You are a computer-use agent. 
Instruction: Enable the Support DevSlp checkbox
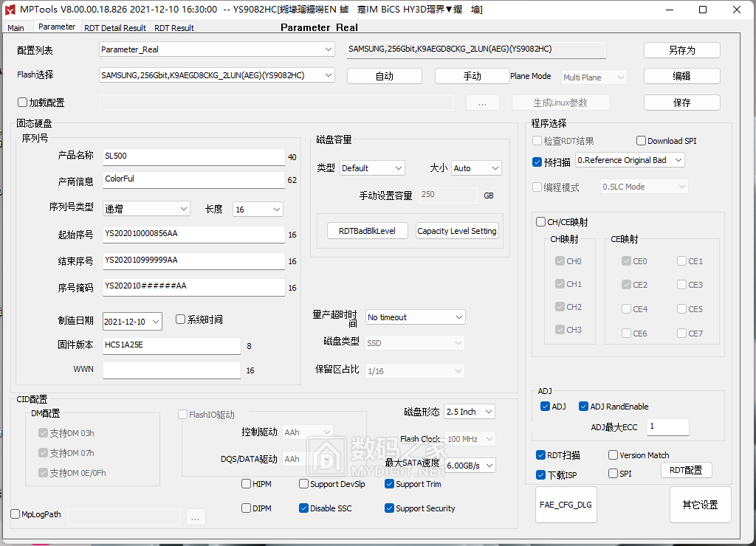(x=304, y=484)
